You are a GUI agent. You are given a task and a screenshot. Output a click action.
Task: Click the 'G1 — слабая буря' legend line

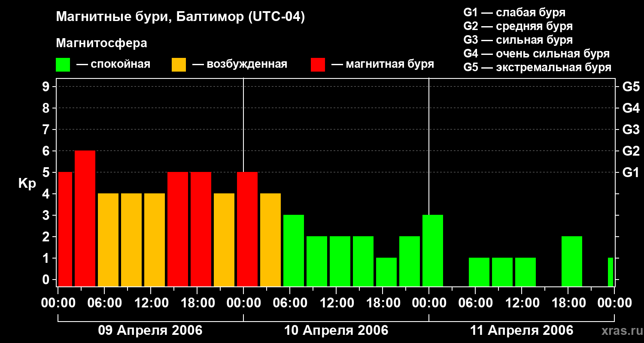pyautogui.click(x=514, y=12)
